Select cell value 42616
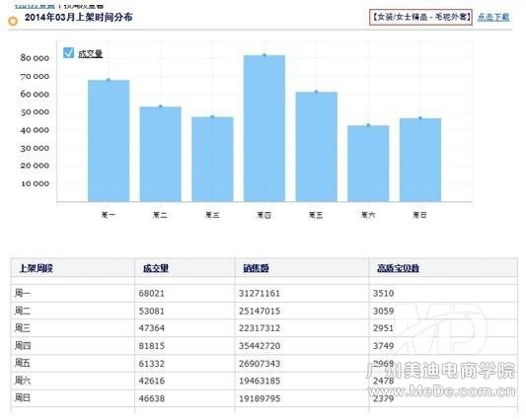This screenshot has width=526, height=420. [152, 381]
